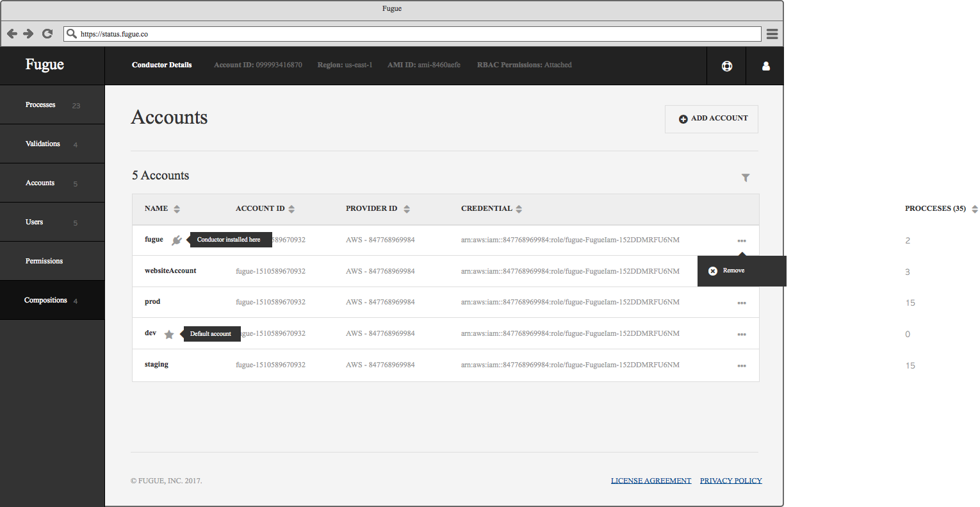This screenshot has width=980, height=507.
Task: Click the plus icon in Add Account
Action: [x=683, y=119]
